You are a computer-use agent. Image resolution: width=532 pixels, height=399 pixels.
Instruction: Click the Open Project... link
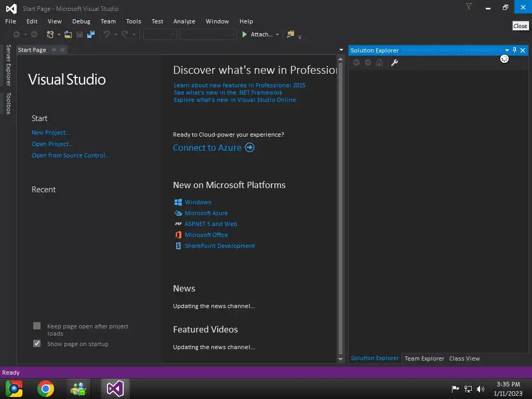click(52, 144)
